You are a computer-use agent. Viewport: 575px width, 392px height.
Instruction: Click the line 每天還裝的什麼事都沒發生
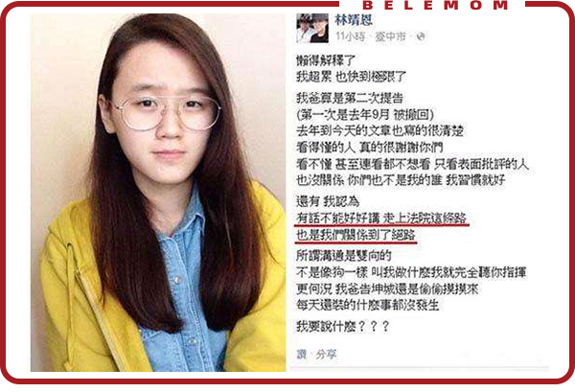click(x=367, y=305)
